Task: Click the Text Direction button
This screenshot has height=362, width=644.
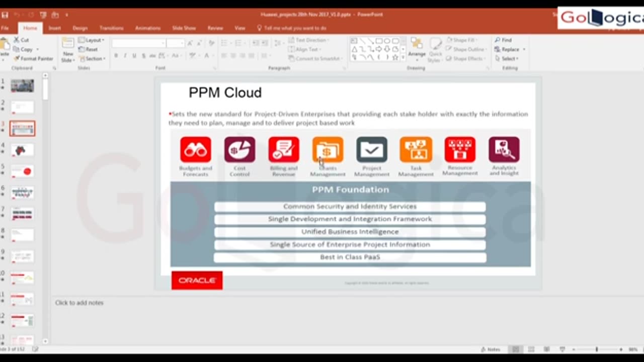Action: [308, 40]
